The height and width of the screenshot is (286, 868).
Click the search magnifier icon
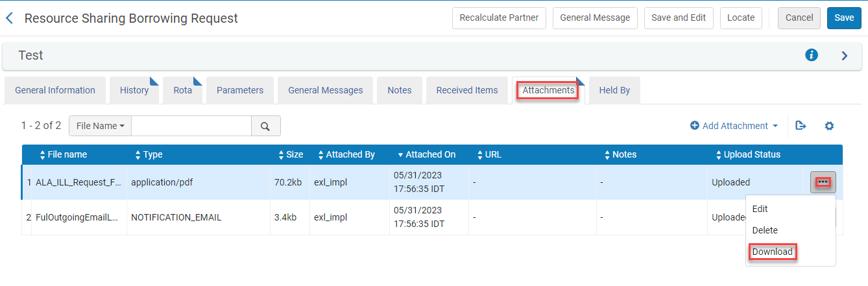click(x=265, y=126)
